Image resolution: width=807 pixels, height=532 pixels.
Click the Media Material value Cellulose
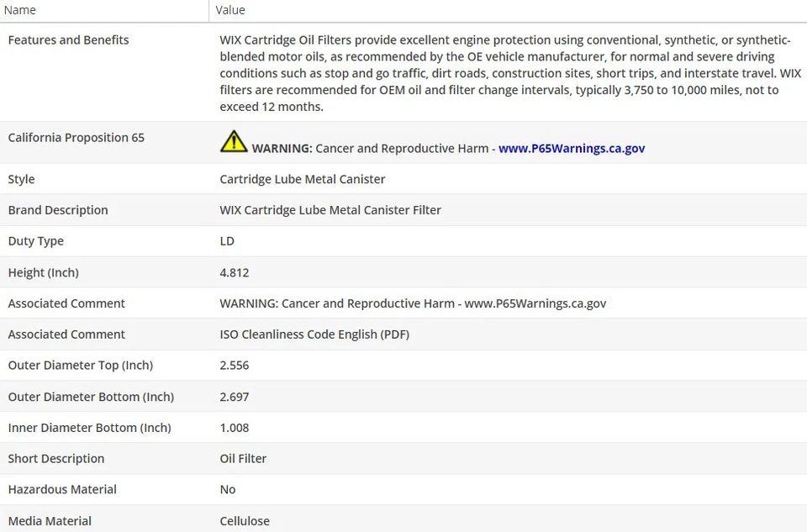(245, 520)
